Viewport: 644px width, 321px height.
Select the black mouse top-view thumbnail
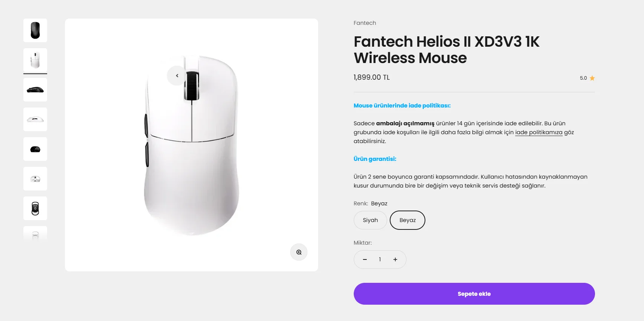coord(35,30)
